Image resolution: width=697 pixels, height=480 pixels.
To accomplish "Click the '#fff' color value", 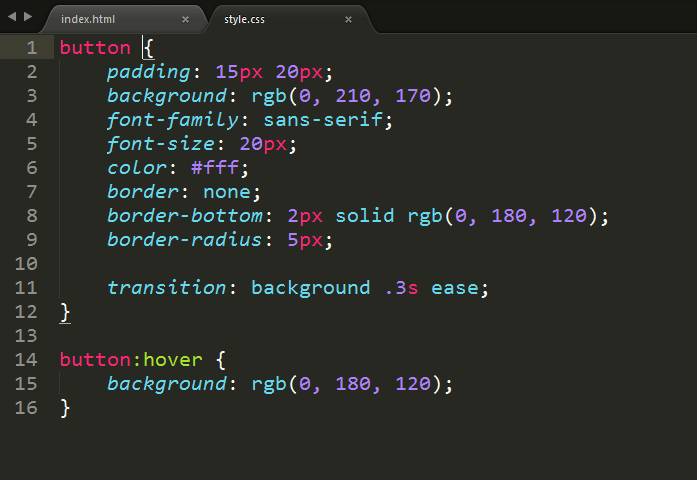I will [215, 168].
